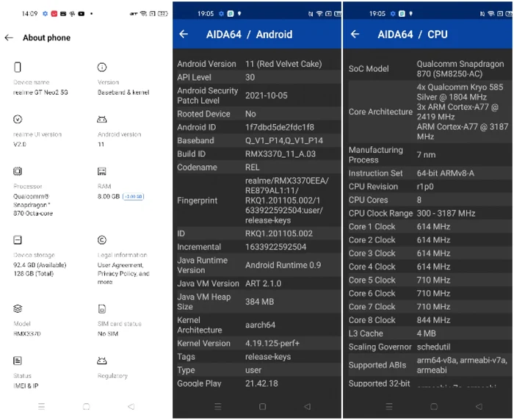Tap the Java VM Heap Size 384 MB value
This screenshot has width=514, height=420.
(260, 302)
